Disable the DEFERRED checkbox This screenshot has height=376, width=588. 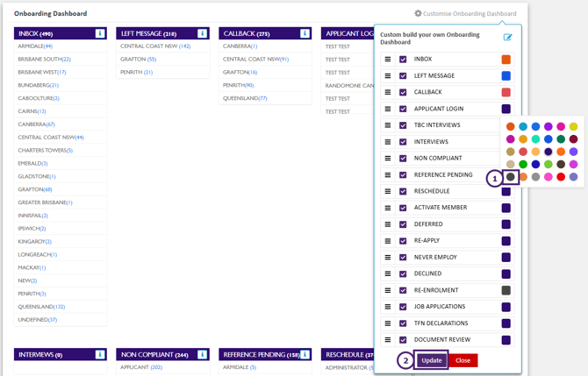click(x=403, y=224)
